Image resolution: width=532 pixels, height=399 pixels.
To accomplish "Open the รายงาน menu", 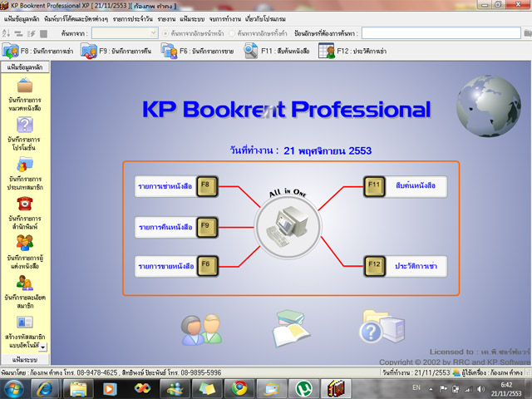I will pos(166,19).
